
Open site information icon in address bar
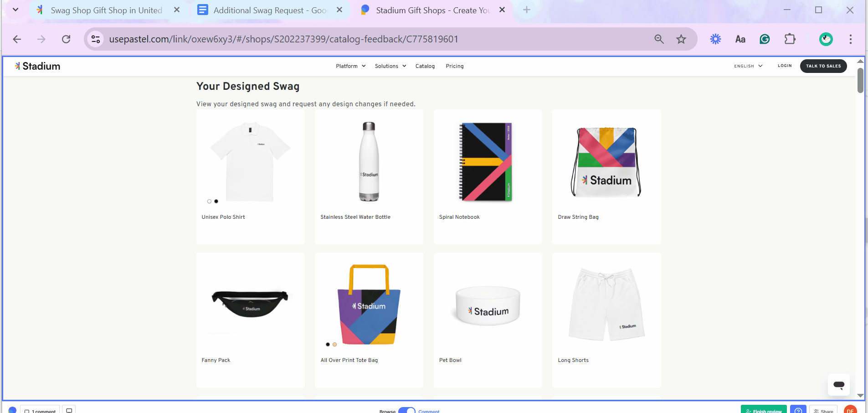pyautogui.click(x=96, y=39)
